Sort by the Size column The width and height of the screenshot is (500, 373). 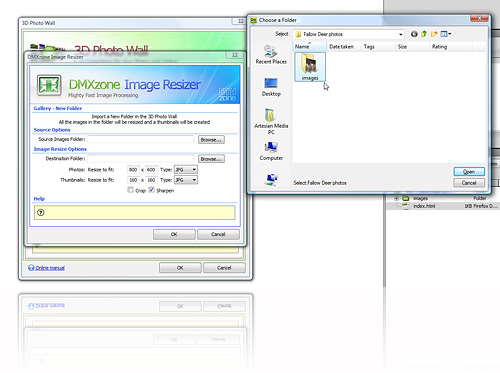pos(413,47)
